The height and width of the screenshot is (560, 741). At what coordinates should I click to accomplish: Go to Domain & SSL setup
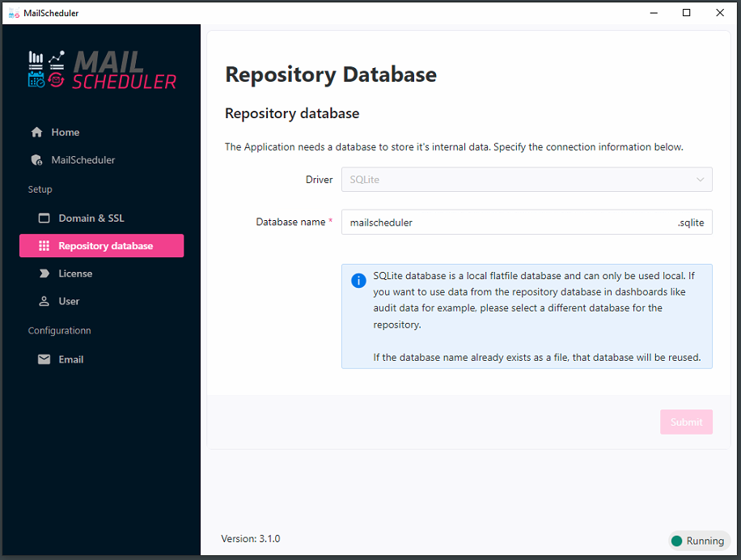[102, 218]
